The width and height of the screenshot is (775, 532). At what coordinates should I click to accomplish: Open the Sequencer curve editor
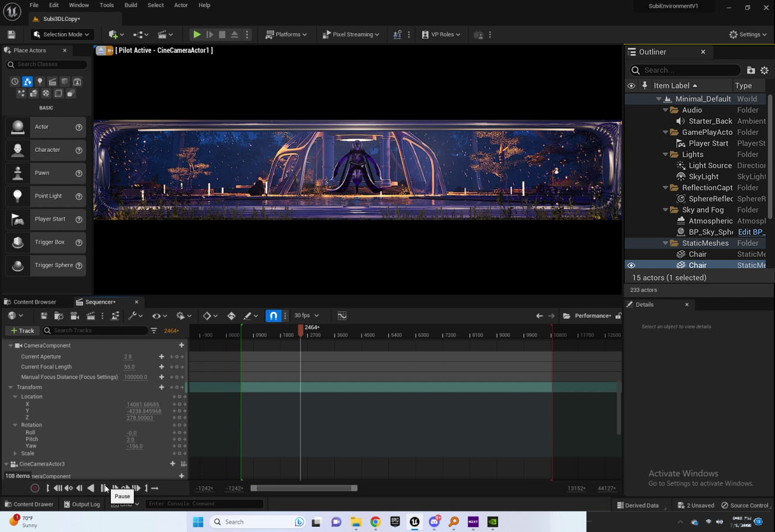(342, 316)
